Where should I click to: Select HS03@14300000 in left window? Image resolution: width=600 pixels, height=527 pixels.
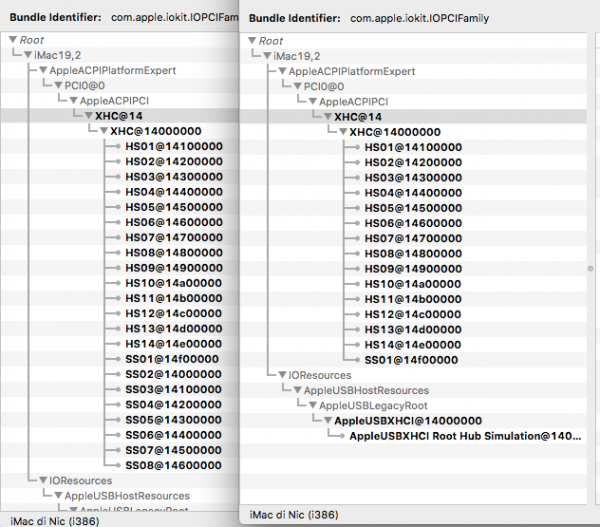(174, 177)
